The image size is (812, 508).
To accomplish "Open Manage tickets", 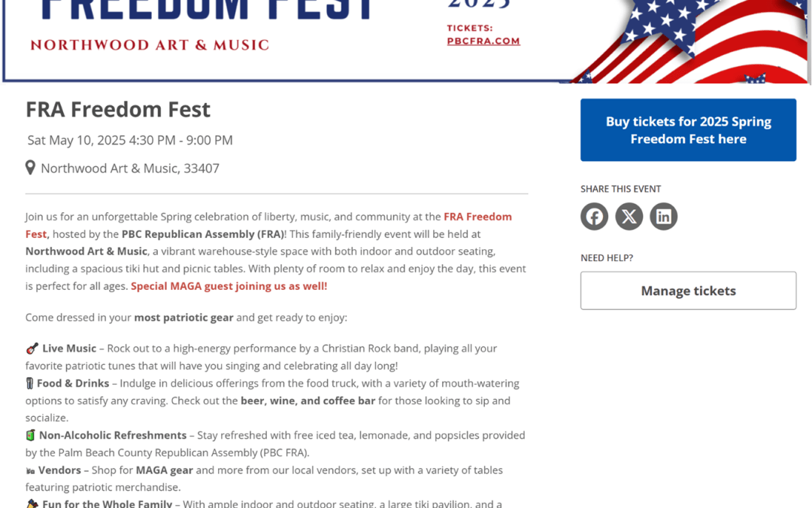I will (x=688, y=291).
